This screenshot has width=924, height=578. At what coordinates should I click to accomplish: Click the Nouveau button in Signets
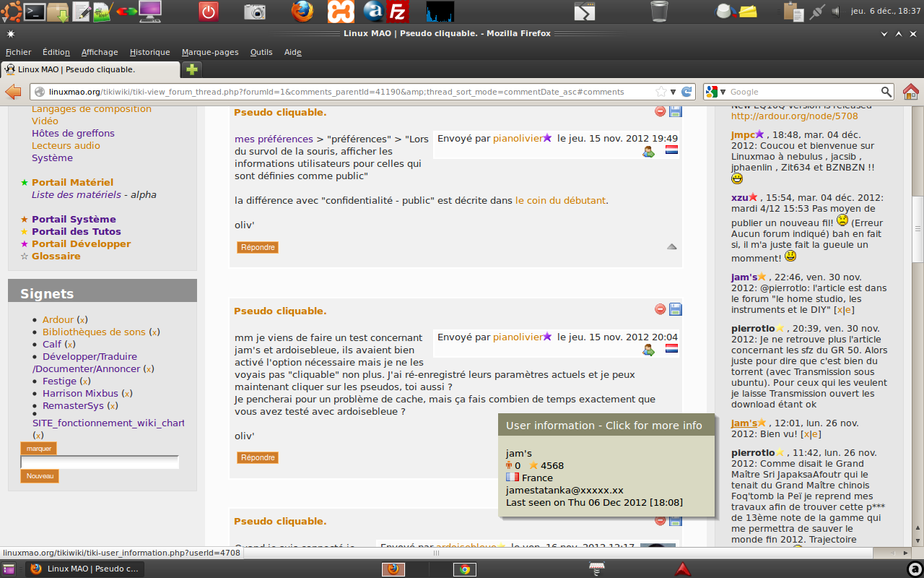click(40, 476)
